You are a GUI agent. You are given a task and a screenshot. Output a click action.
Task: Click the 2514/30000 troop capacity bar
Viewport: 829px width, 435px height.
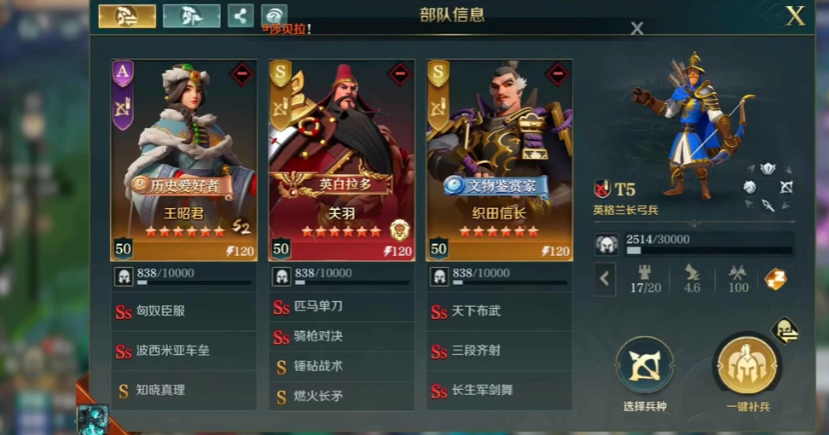(x=710, y=245)
